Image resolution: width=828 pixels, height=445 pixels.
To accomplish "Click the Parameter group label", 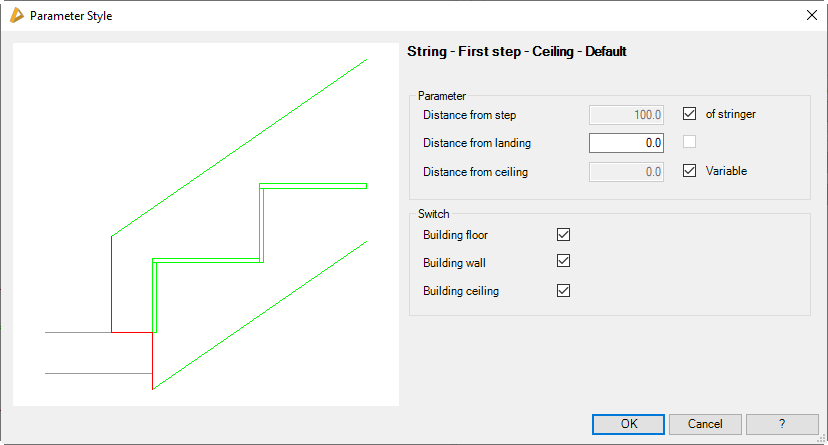I will (442, 96).
